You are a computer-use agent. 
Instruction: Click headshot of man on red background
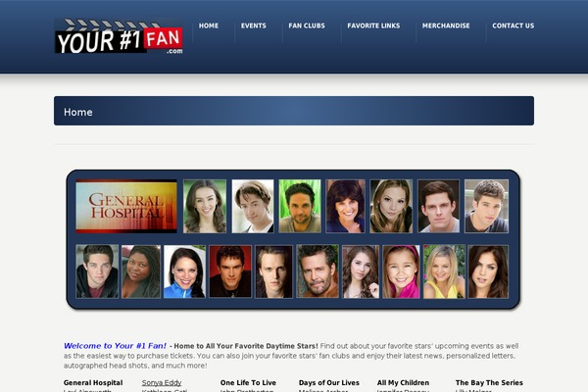[230, 271]
